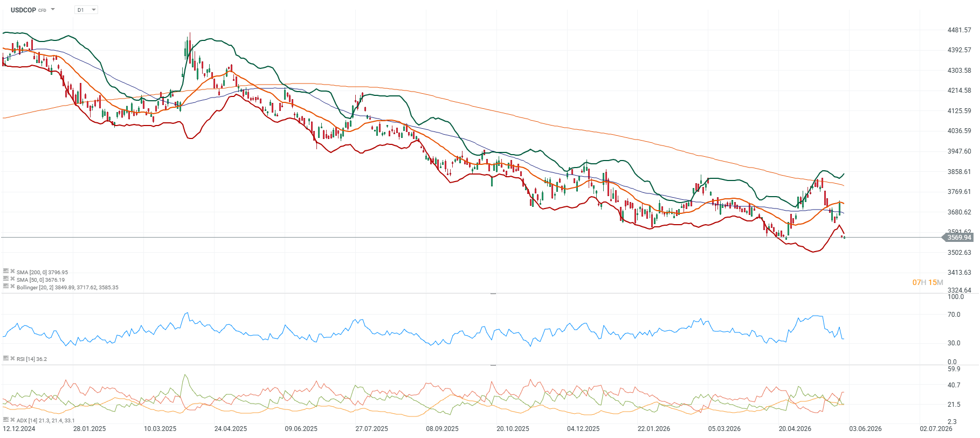
Task: Click the pane divider handle above RSI panel
Action: [493, 294]
